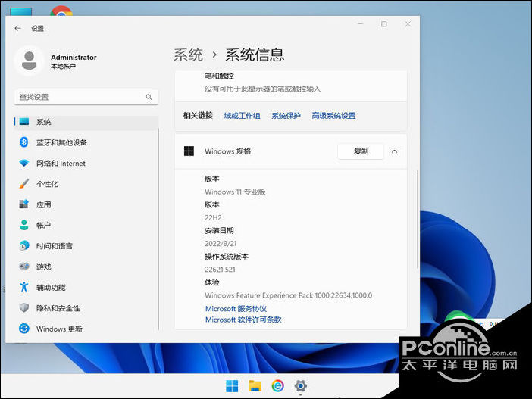This screenshot has height=399, width=532.
Task: Click the Wi-Fi icon for 网络和 Internet
Action: point(24,163)
